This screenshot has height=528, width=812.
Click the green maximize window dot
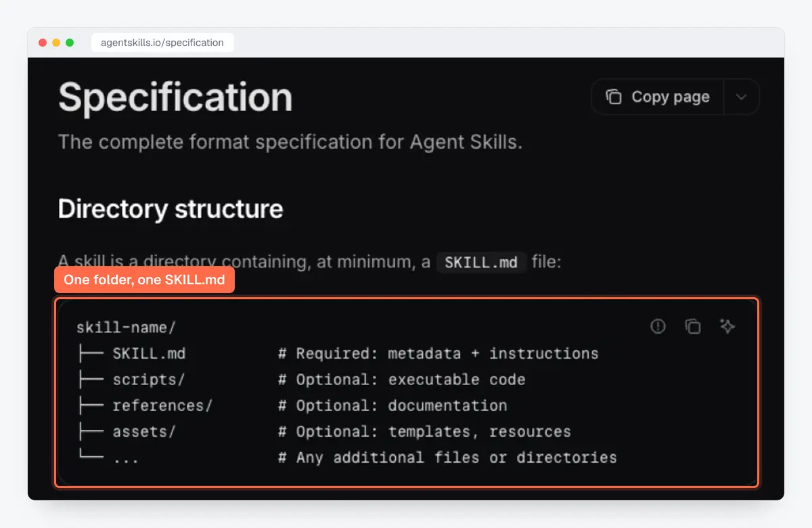coord(70,43)
